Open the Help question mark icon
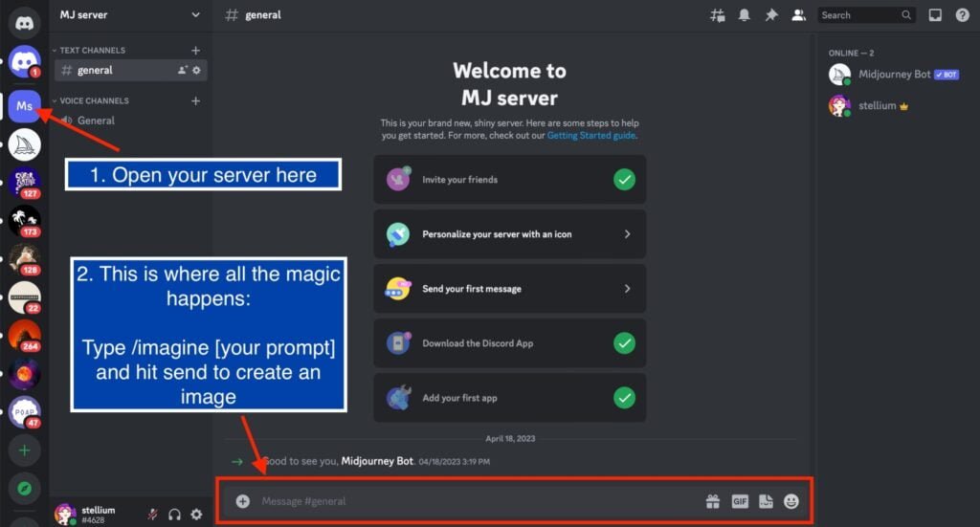The height and width of the screenshot is (527, 980). point(963,15)
